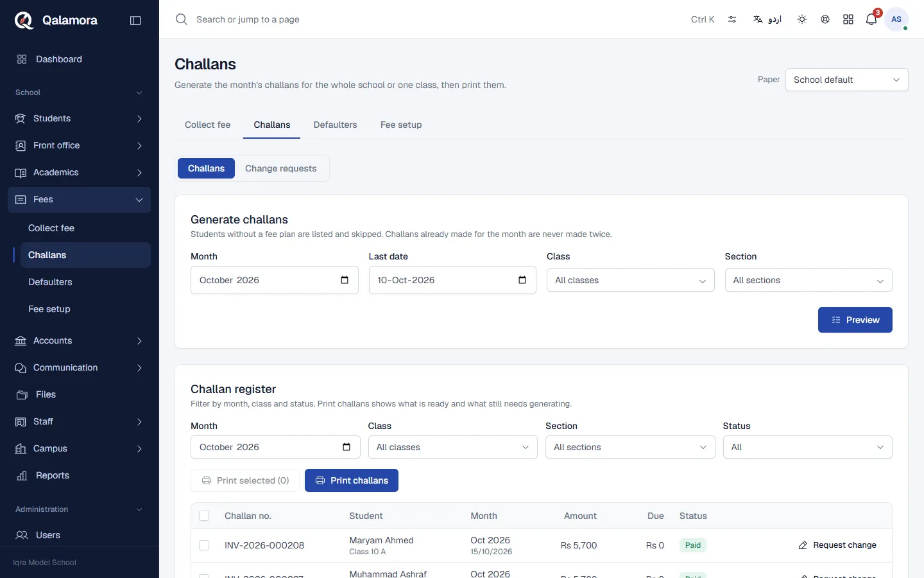Screen dimensions: 924x578
Task: Click the Users icon in sidebar
Action: point(22,535)
